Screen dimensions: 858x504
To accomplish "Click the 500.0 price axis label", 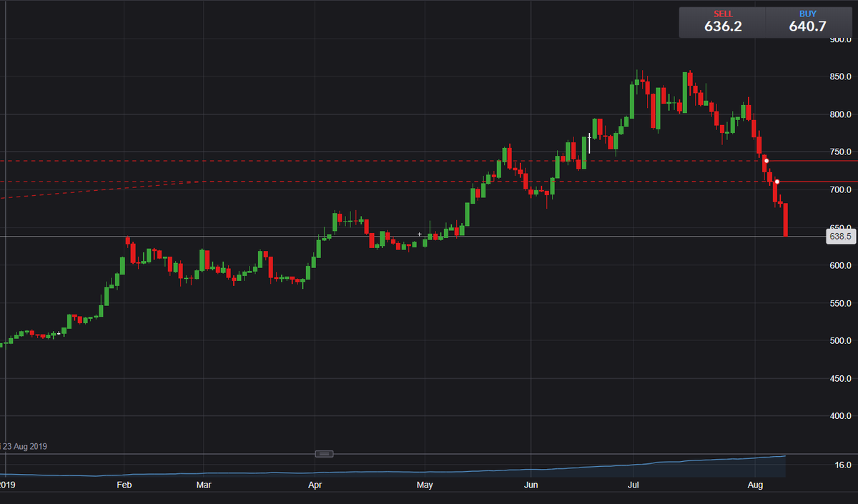I will tap(841, 341).
